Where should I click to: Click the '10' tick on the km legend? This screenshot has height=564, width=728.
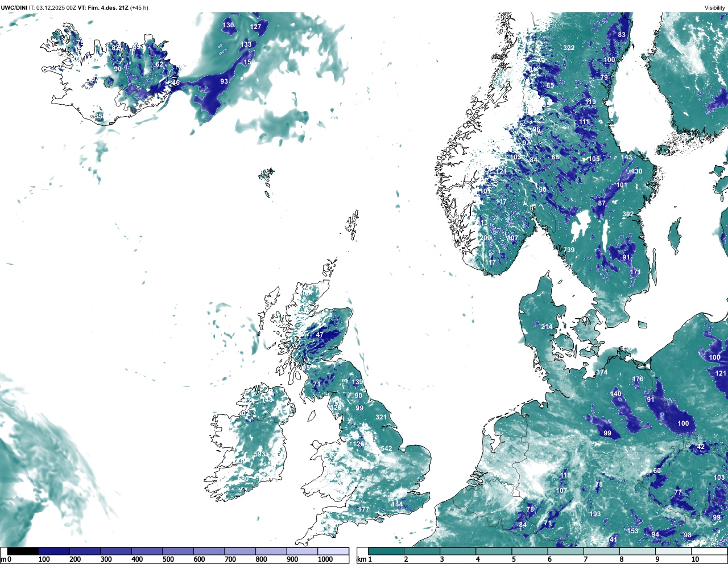pos(695,559)
